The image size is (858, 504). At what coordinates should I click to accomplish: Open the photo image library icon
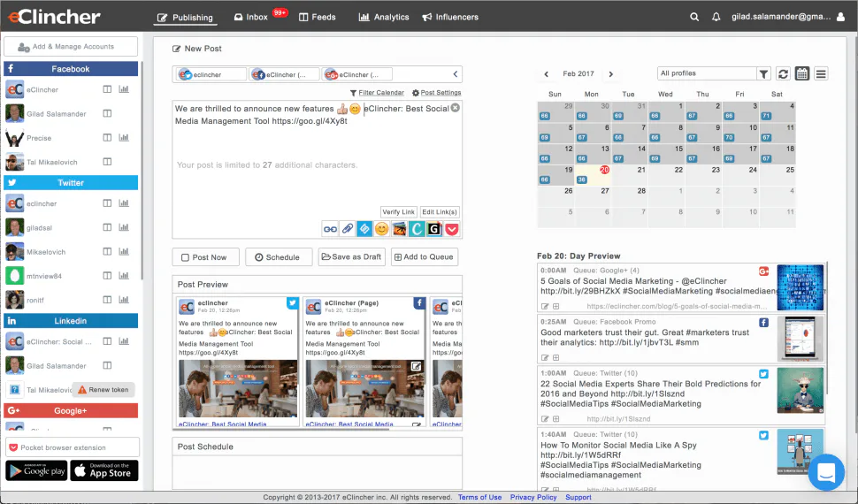400,229
